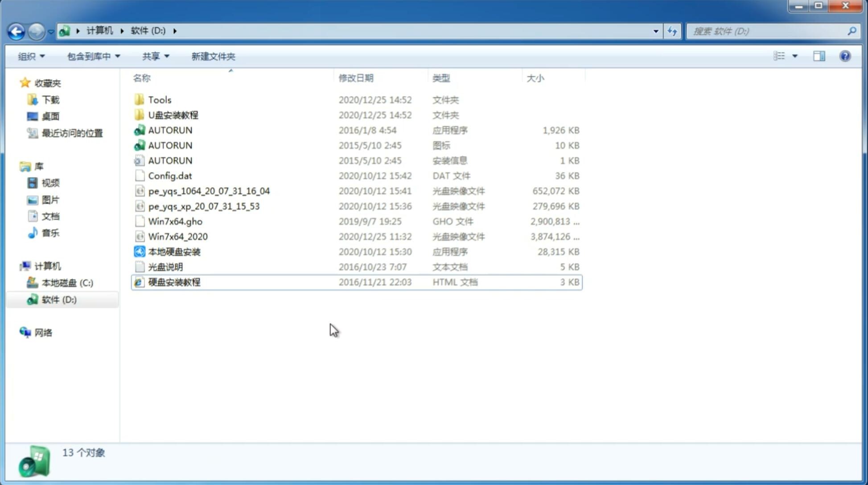The height and width of the screenshot is (485, 868).
Task: Click 共享 menu in toolbar
Action: point(154,56)
